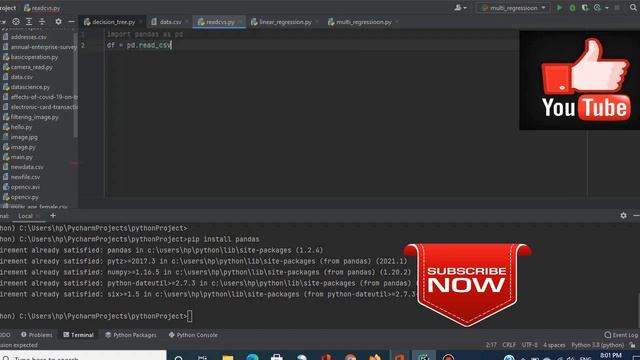Open opencv.py in project tree
The width and height of the screenshot is (640, 360).
click(x=20, y=197)
